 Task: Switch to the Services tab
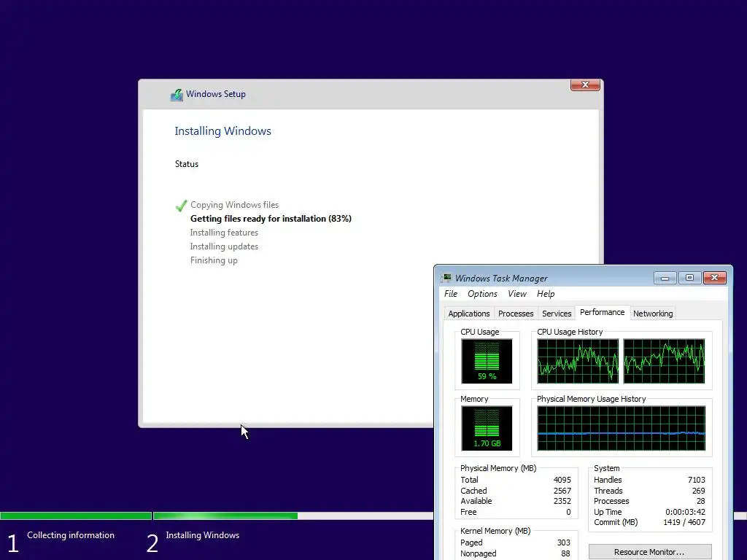click(x=557, y=314)
